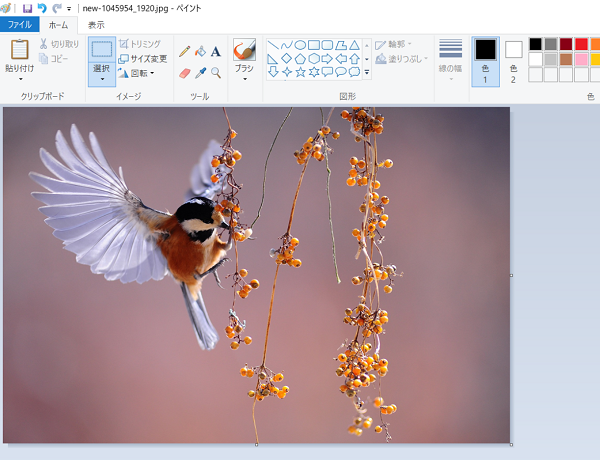Choose the oval callout shape
600x460 pixels.
tap(341, 72)
